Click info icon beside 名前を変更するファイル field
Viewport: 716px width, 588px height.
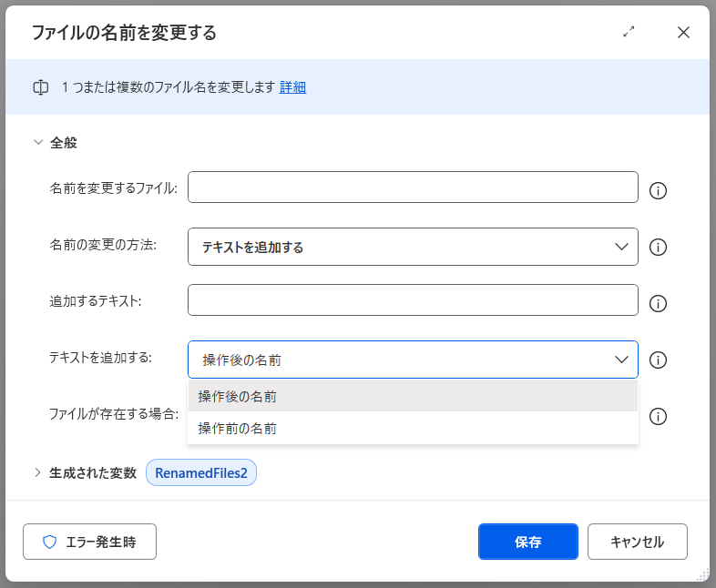658,190
